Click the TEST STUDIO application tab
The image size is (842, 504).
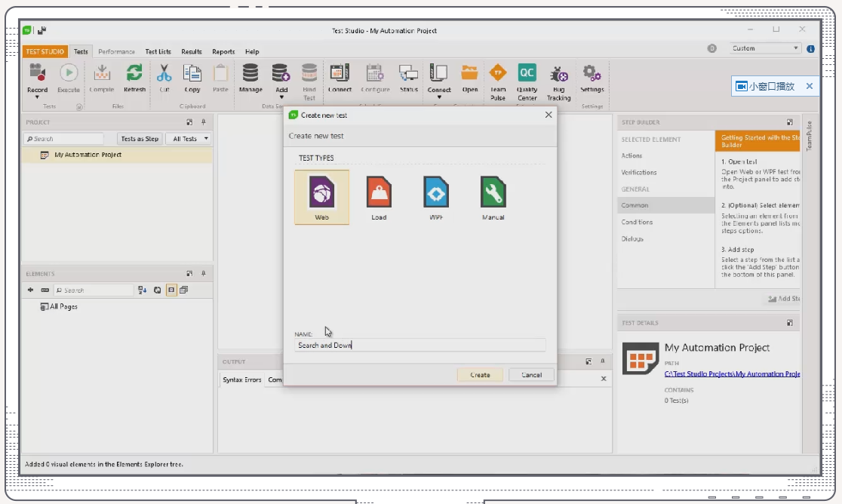click(45, 51)
